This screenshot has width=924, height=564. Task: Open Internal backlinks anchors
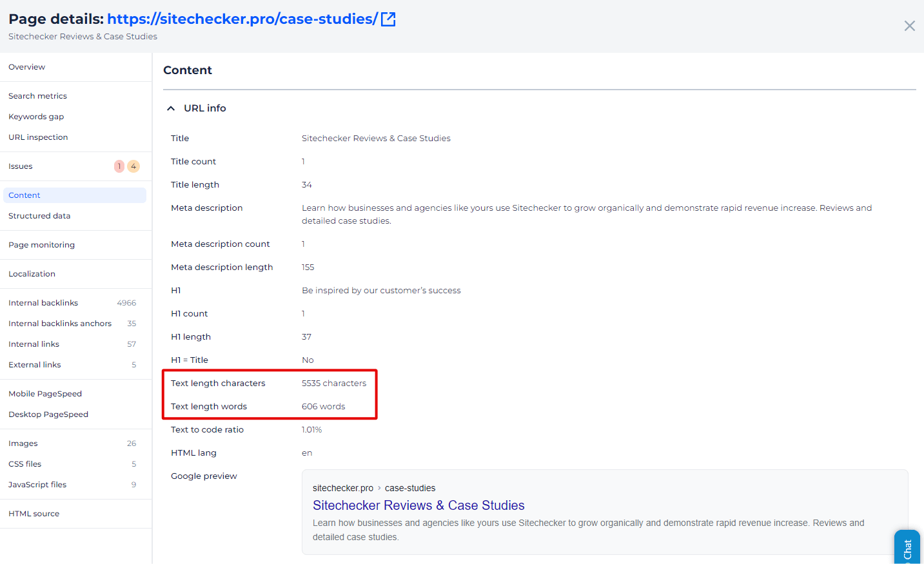coord(60,324)
